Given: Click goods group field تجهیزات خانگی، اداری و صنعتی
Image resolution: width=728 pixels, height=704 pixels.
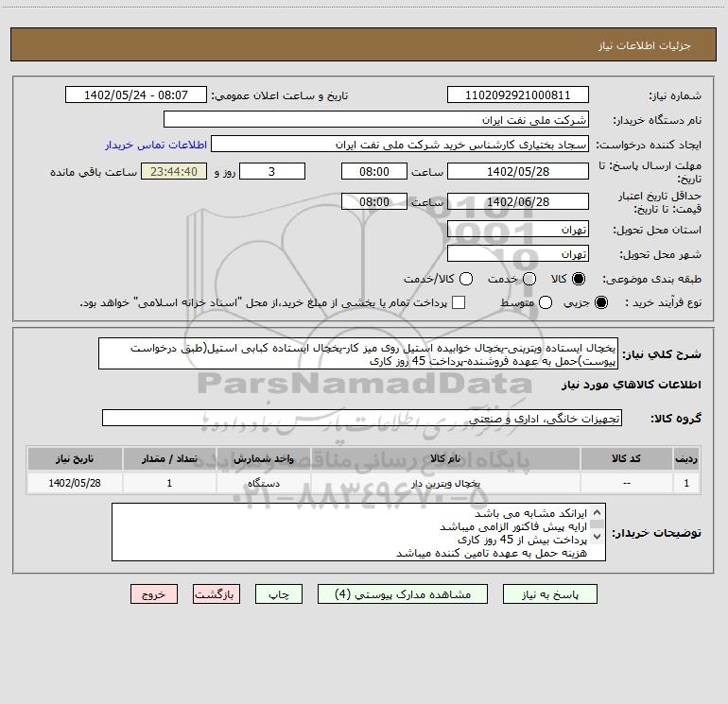Looking at the screenshot, I should pos(362,418).
